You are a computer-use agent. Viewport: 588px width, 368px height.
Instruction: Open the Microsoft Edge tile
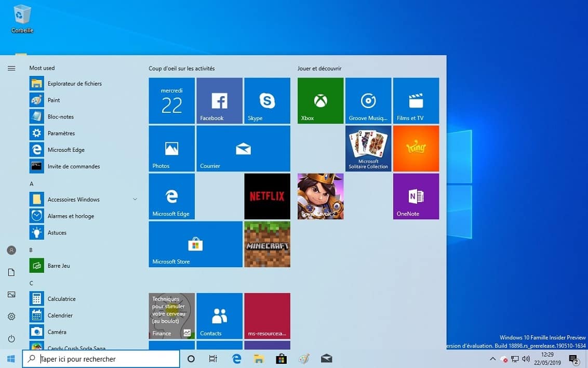click(172, 196)
